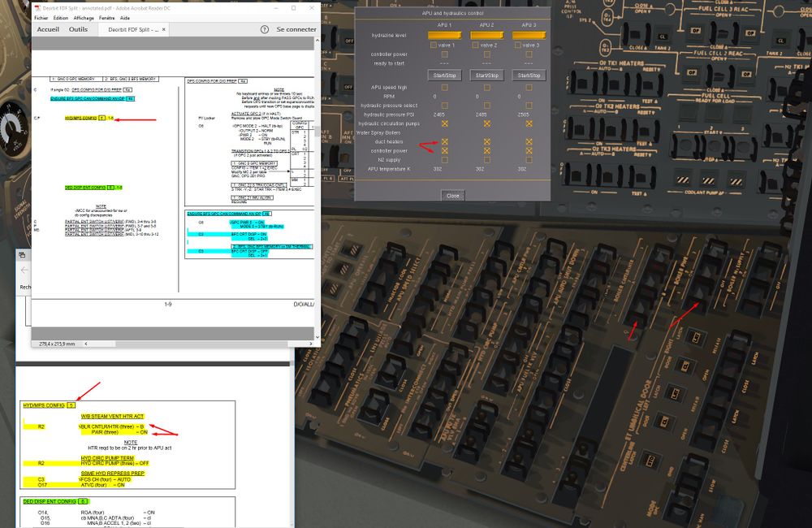Toggle hydraulic pressure select for APU 1

click(444, 105)
